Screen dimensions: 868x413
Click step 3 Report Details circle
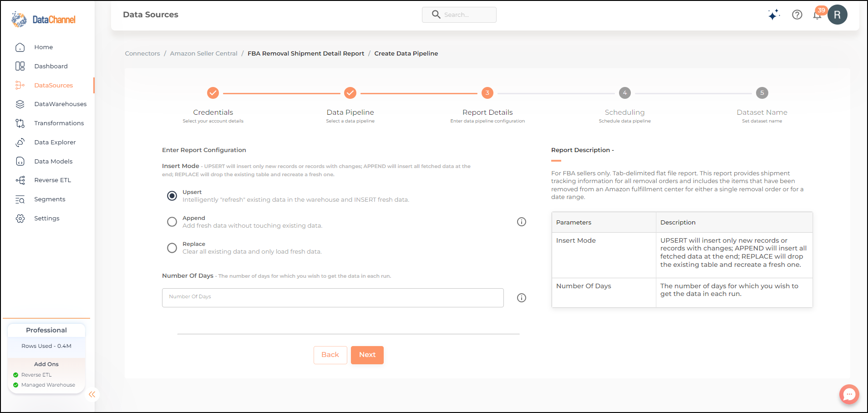click(x=487, y=93)
